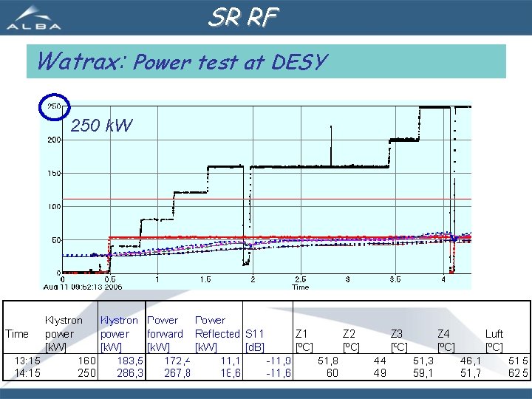Select the 'SR RF' slide title
532x399 pixels.
pyautogui.click(x=243, y=17)
